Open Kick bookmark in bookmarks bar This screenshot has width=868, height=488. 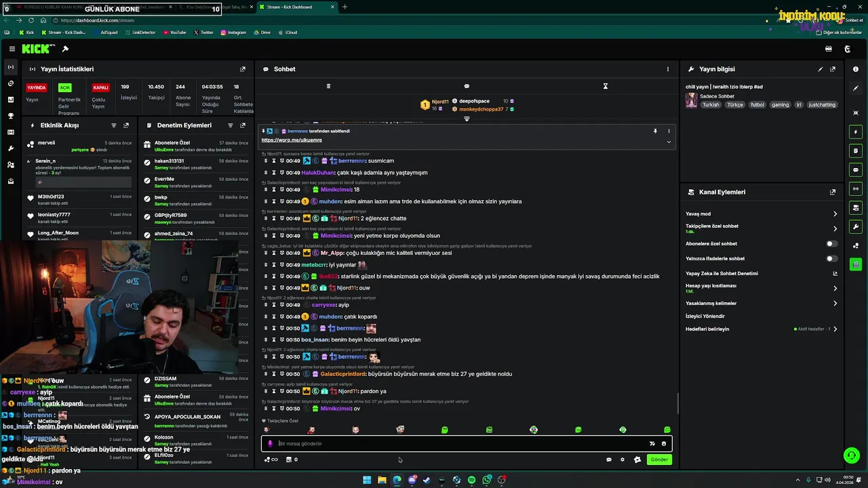pyautogui.click(x=26, y=32)
